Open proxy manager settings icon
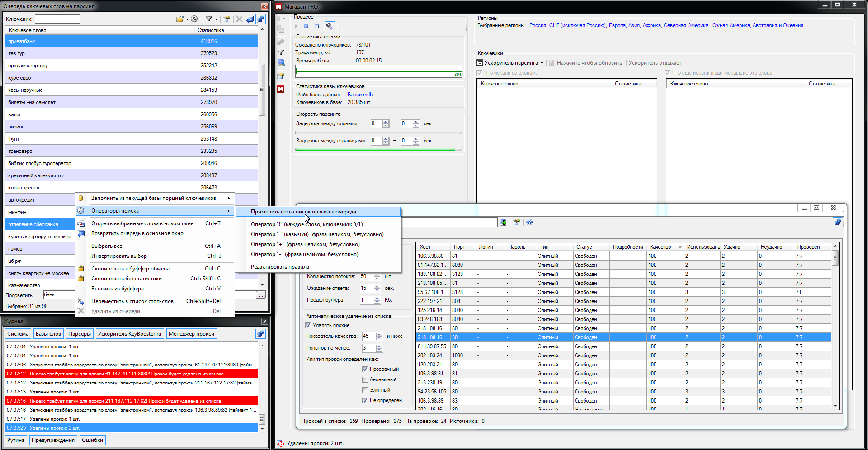 pyautogui.click(x=516, y=222)
